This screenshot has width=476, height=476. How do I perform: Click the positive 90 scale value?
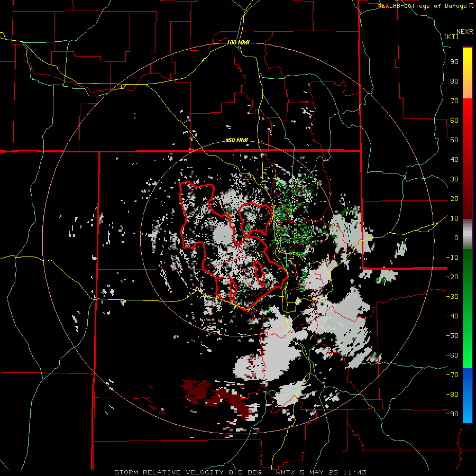click(454, 62)
